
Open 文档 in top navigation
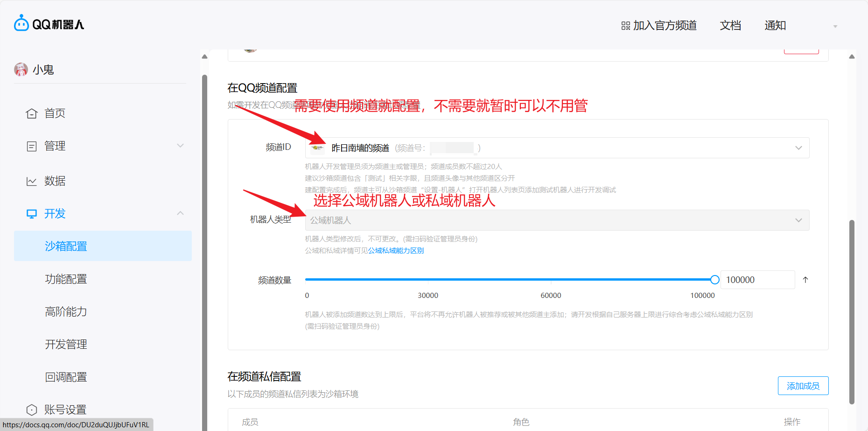pos(730,26)
